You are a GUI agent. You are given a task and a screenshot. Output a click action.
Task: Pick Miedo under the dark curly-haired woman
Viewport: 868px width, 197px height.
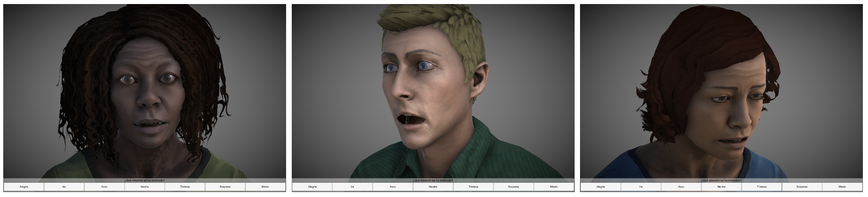click(x=266, y=186)
